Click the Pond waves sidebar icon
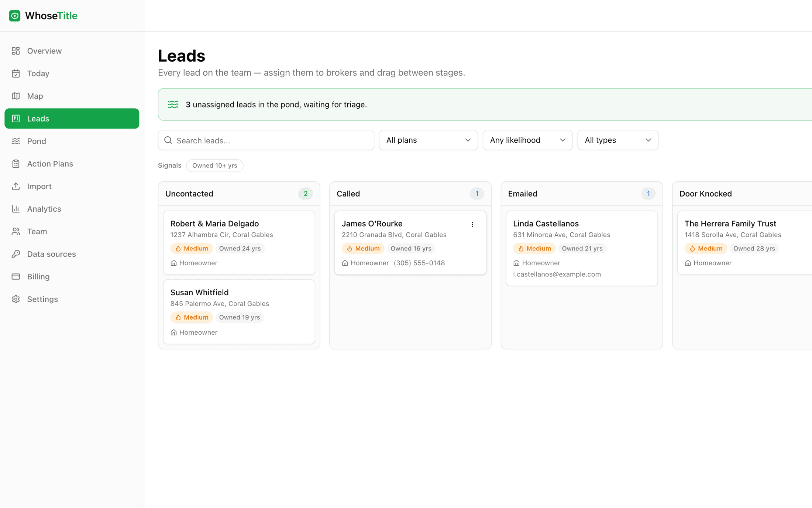This screenshot has height=508, width=812. 16,141
